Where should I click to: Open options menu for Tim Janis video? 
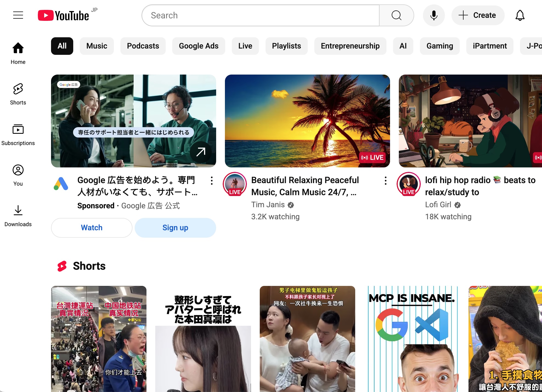(385, 181)
